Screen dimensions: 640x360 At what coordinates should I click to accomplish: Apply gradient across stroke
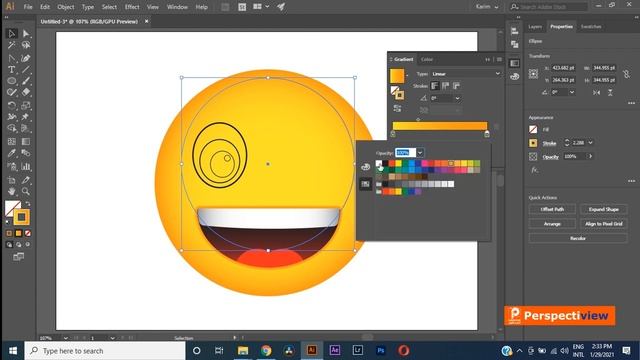click(456, 86)
